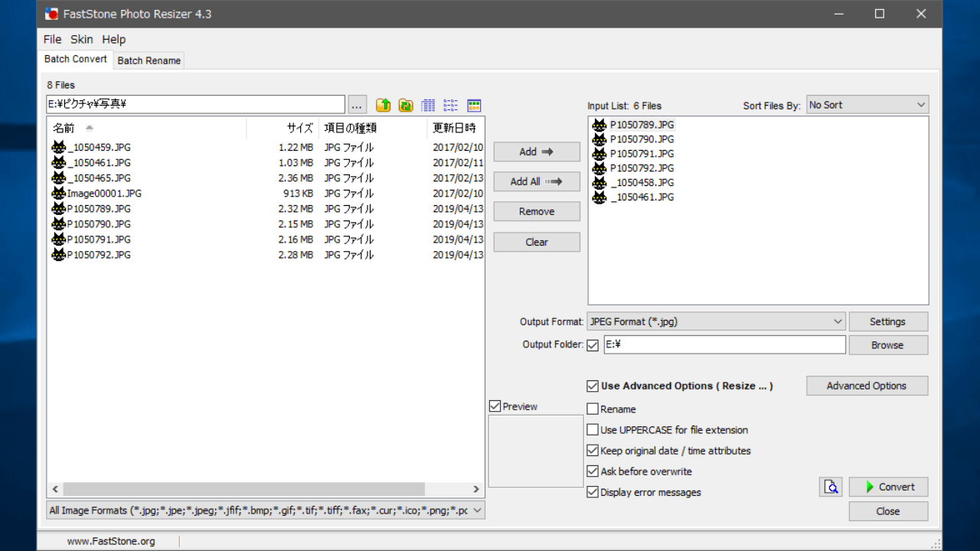Open output format Settings
980x551 pixels.
(888, 321)
